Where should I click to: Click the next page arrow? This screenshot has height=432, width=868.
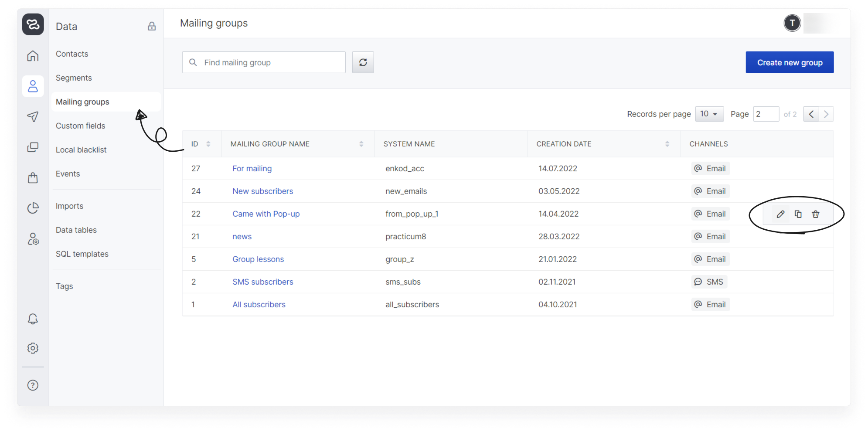tap(826, 114)
